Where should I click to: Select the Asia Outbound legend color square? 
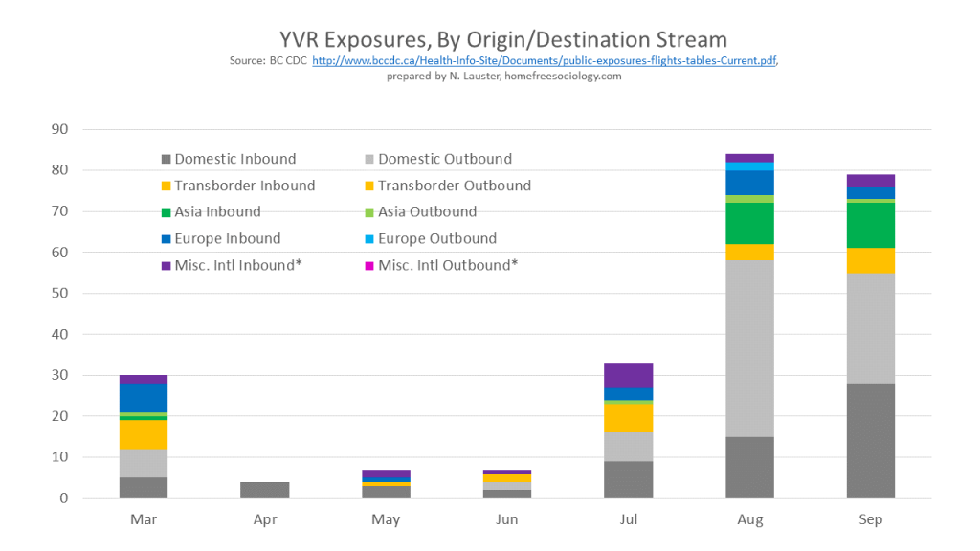click(x=369, y=212)
